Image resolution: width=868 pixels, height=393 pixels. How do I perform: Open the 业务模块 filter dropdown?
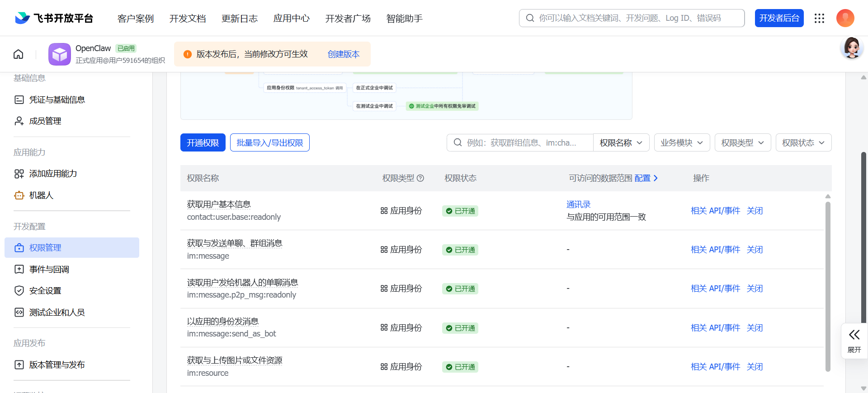[x=682, y=143]
